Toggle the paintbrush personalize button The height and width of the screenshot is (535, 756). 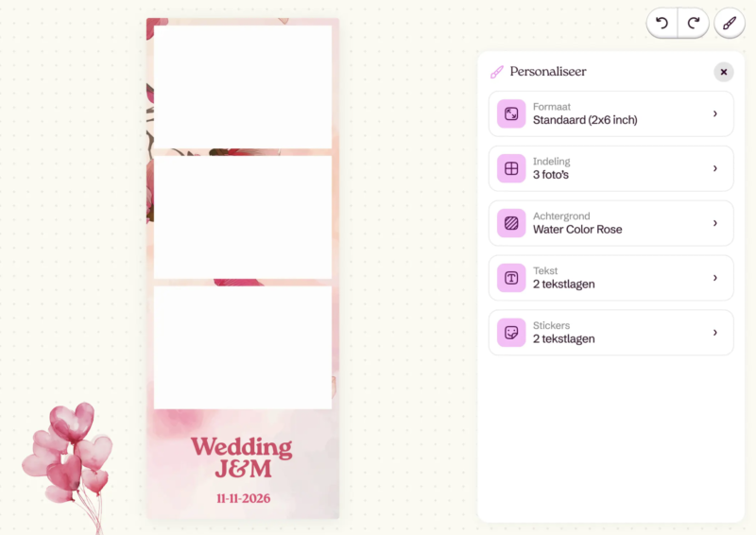pos(730,23)
